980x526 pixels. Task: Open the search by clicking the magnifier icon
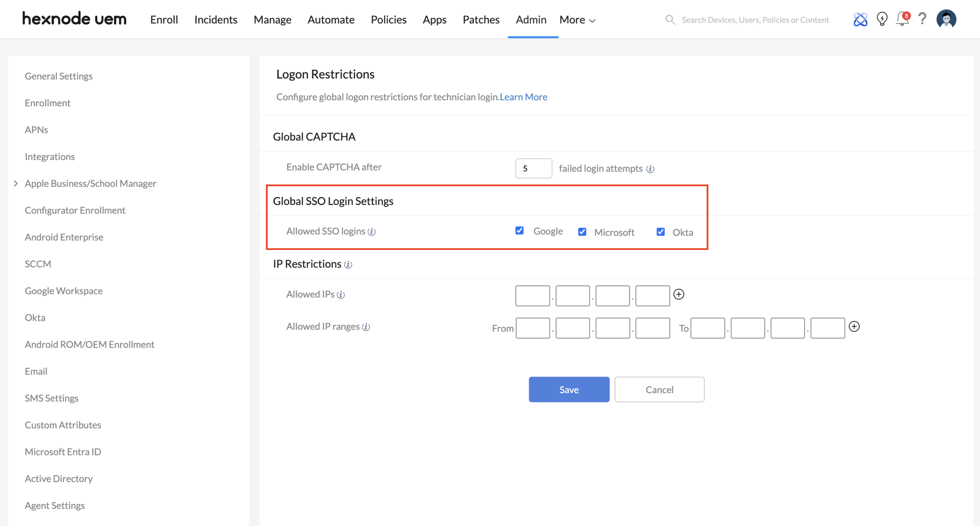pos(670,20)
